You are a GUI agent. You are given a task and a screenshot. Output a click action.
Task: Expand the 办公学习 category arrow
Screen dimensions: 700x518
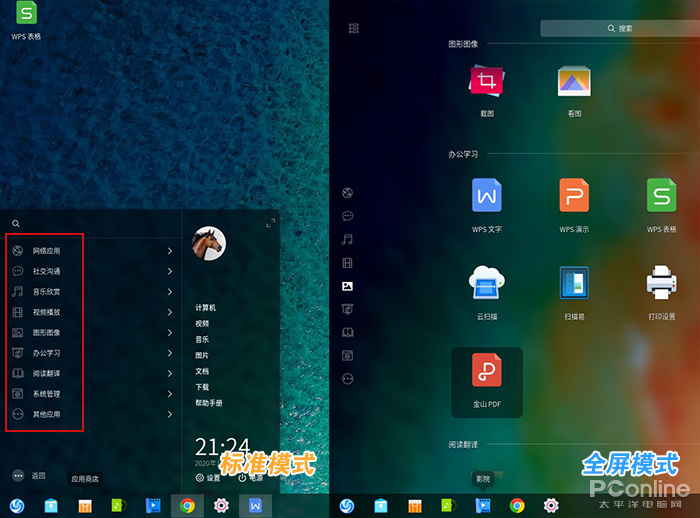(170, 353)
